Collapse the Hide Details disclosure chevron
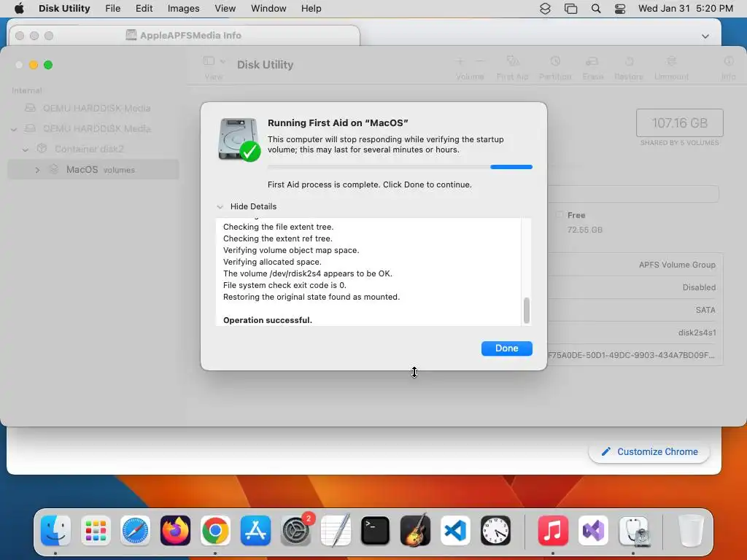This screenshot has height=560, width=747. [x=220, y=206]
